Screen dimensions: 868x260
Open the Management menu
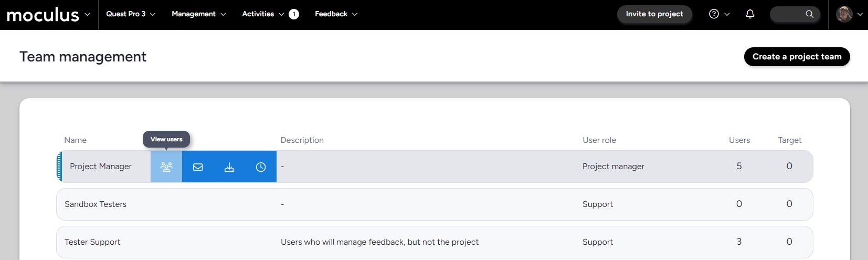coord(198,14)
